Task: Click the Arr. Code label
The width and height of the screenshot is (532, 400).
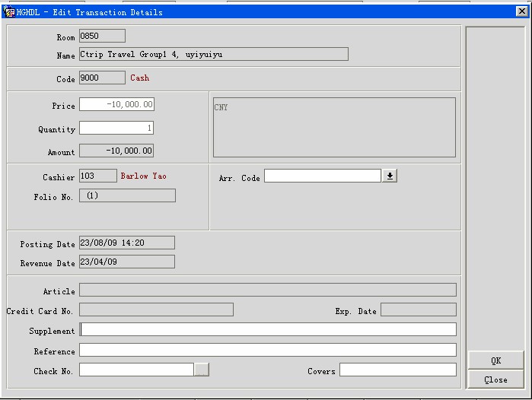Action: [x=240, y=178]
